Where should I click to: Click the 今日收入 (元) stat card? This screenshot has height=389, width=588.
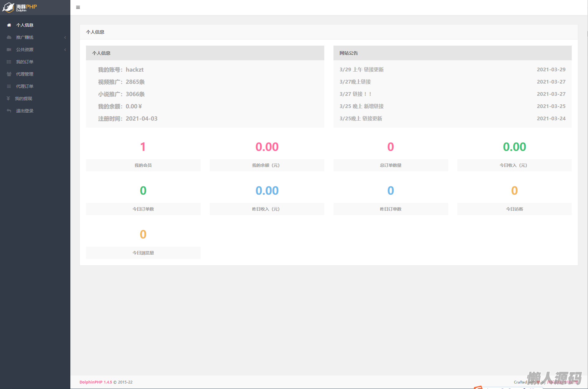tap(514, 165)
